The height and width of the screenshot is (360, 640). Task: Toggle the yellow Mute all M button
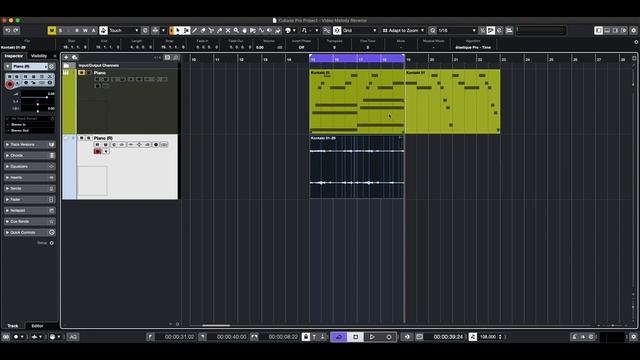(x=52, y=31)
